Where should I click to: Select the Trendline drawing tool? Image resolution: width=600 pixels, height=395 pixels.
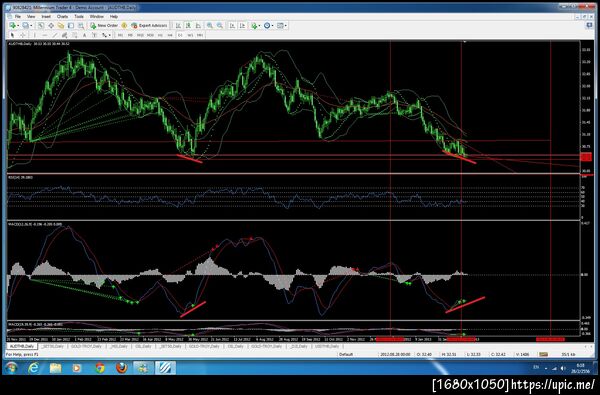(x=55, y=35)
